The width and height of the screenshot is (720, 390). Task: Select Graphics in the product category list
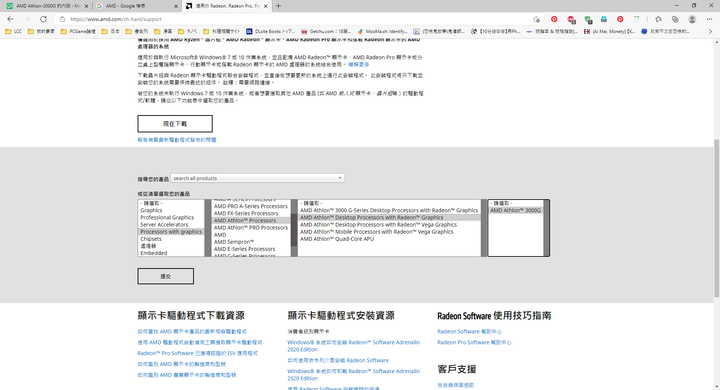click(151, 210)
